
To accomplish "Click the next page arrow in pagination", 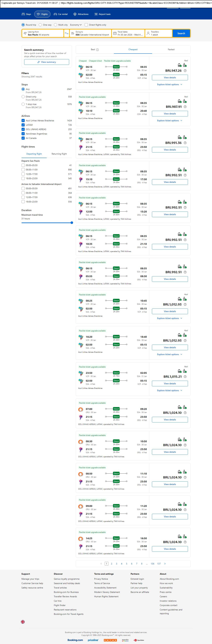I will point(165,563).
